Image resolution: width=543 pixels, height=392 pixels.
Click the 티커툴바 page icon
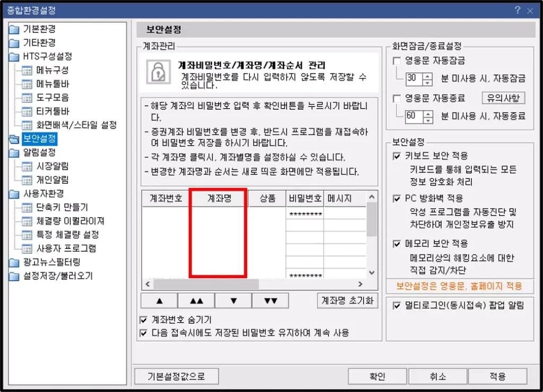pos(27,111)
